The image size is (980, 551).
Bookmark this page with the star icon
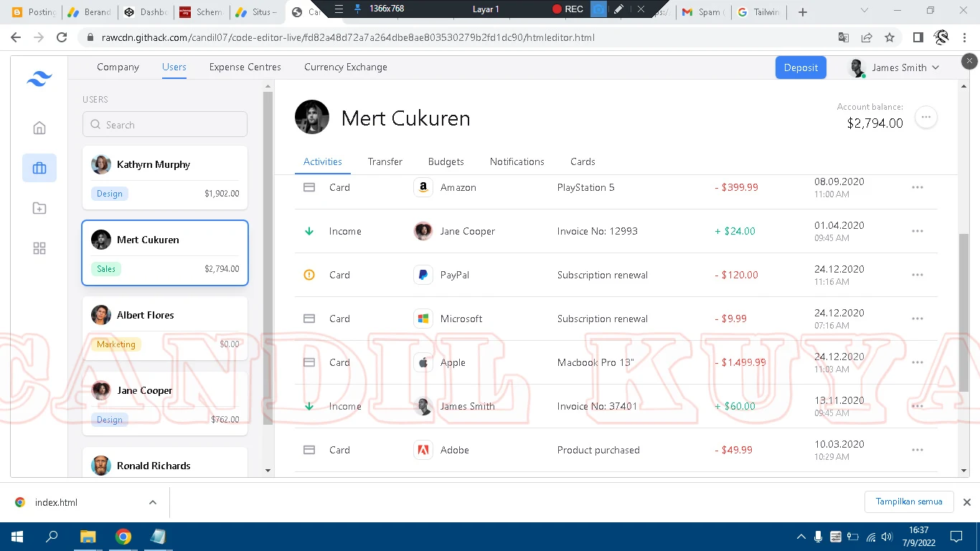click(x=890, y=37)
